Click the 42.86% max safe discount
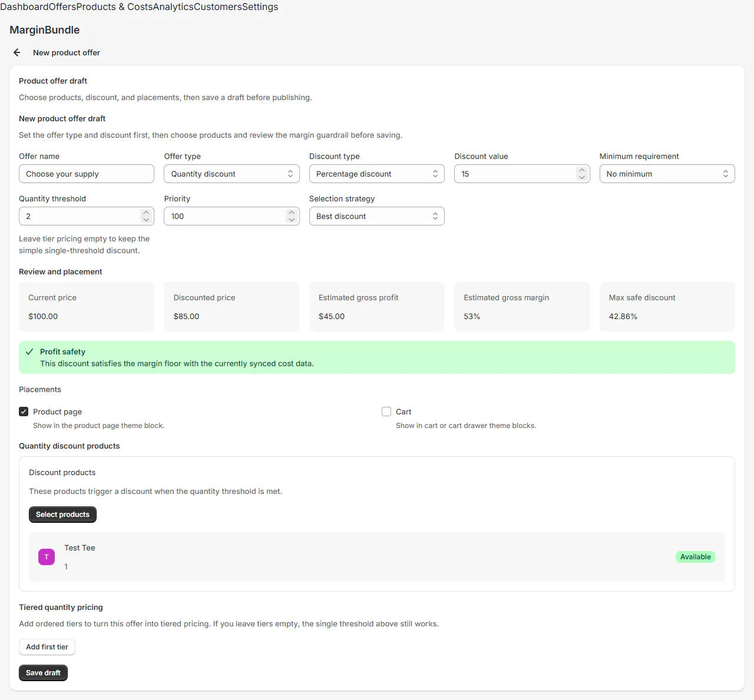754x700 pixels. click(623, 316)
